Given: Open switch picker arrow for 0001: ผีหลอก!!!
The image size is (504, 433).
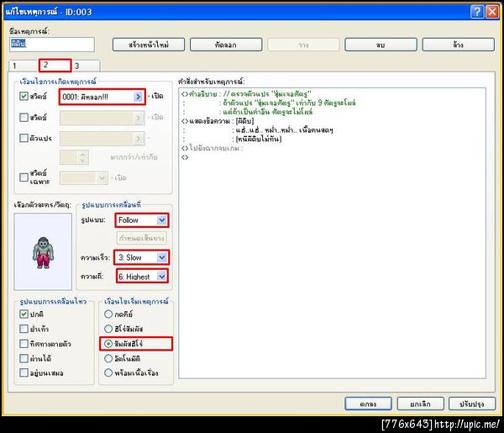Looking at the screenshot, I should pos(139,97).
